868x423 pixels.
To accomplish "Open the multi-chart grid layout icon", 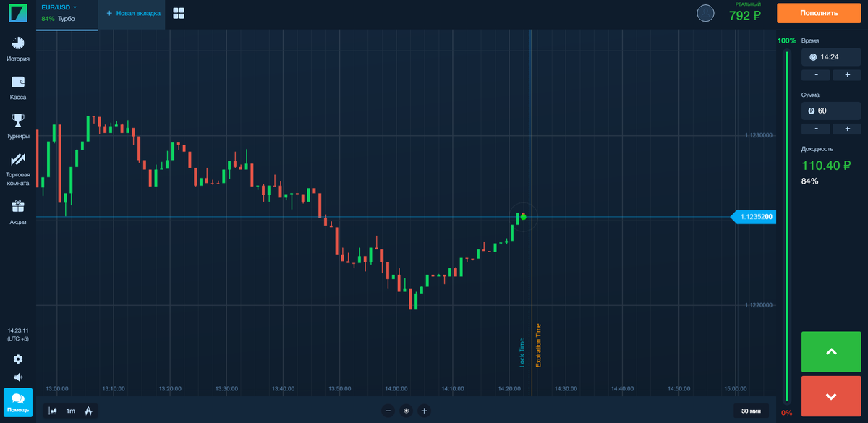I will [179, 13].
